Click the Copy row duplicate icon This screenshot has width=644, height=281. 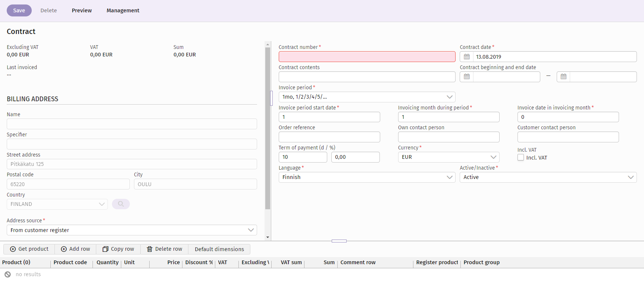click(x=106, y=249)
